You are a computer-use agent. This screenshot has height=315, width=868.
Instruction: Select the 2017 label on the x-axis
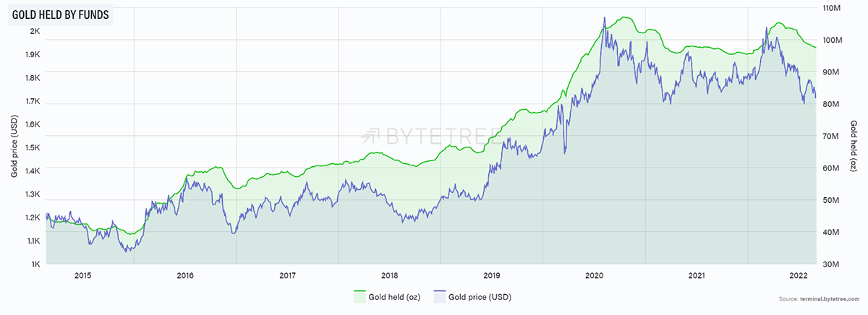tap(287, 276)
